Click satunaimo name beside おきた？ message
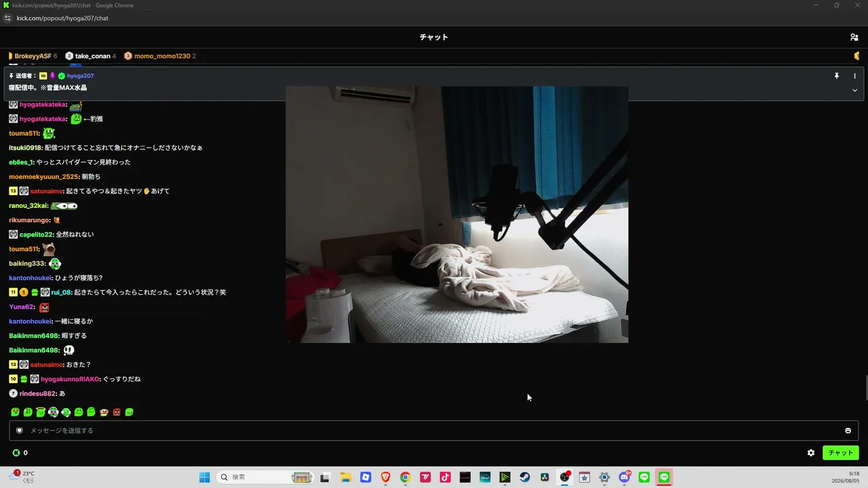Image resolution: width=868 pixels, height=488 pixels. [x=46, y=365]
